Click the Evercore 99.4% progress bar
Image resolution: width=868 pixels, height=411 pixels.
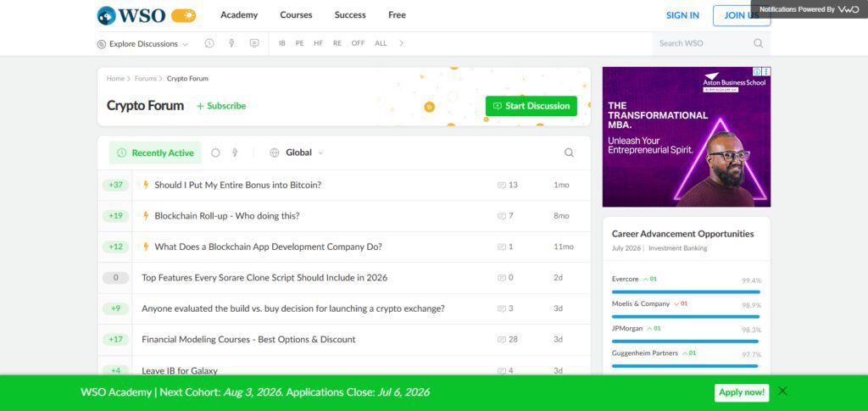tap(686, 292)
